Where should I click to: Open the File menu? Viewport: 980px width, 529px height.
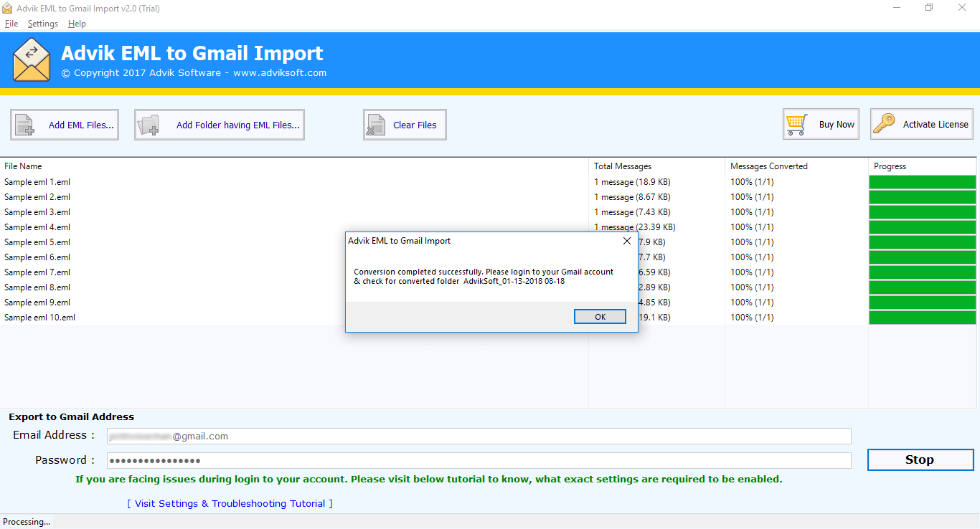11,24
